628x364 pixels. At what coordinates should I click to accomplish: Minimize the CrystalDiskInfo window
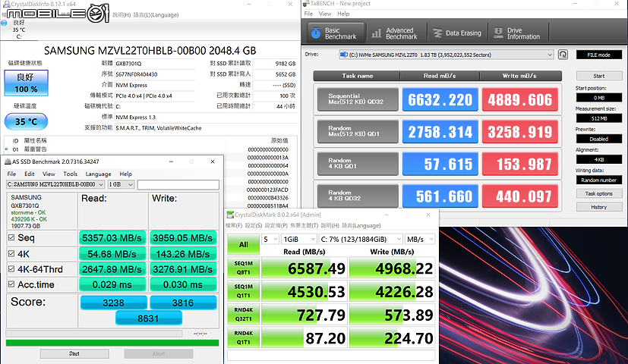(x=249, y=4)
